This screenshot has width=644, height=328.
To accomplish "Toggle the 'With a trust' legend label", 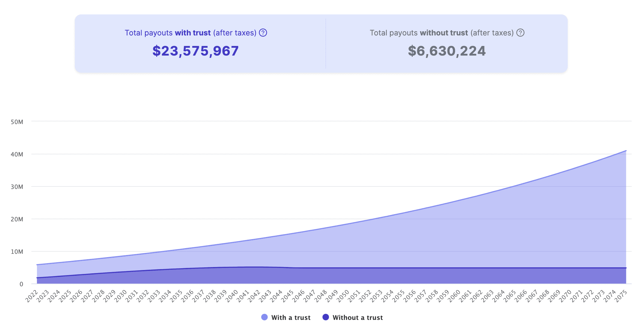I will click(291, 317).
